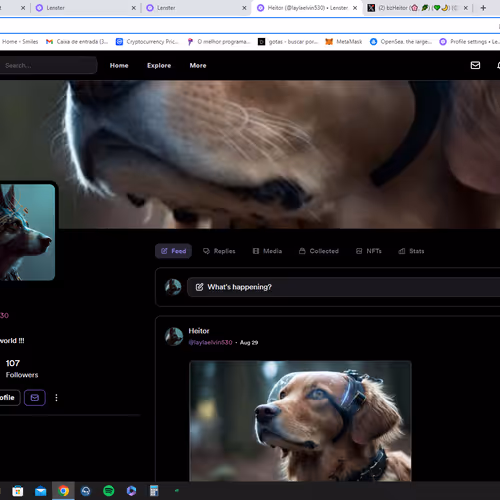Viewport: 500px width, 500px height.
Task: Close the bizHeitor X browser tab
Action: click(466, 8)
